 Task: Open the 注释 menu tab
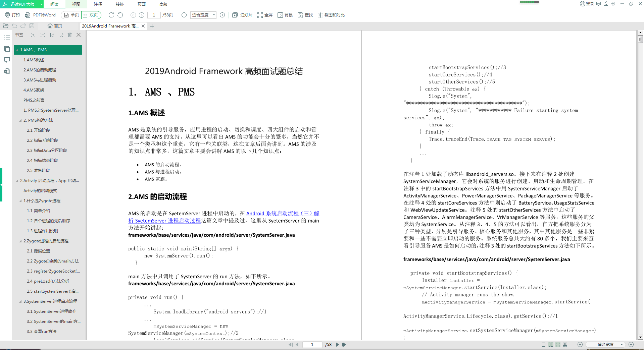(x=98, y=4)
